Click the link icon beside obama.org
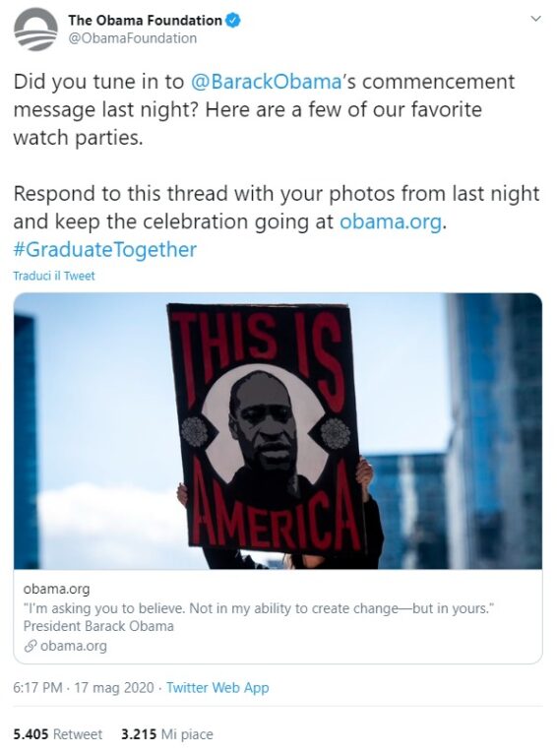The image size is (557, 756). pyautogui.click(x=31, y=646)
